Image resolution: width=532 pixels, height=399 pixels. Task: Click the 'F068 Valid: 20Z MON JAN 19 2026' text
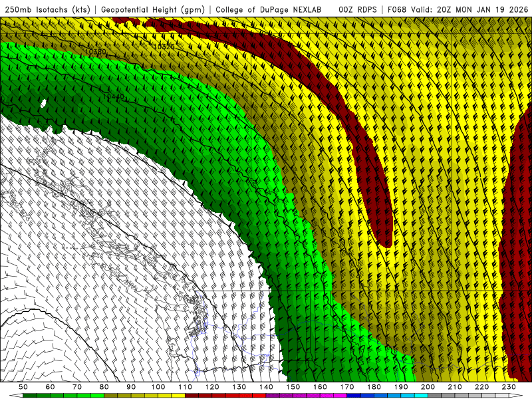pyautogui.click(x=458, y=9)
